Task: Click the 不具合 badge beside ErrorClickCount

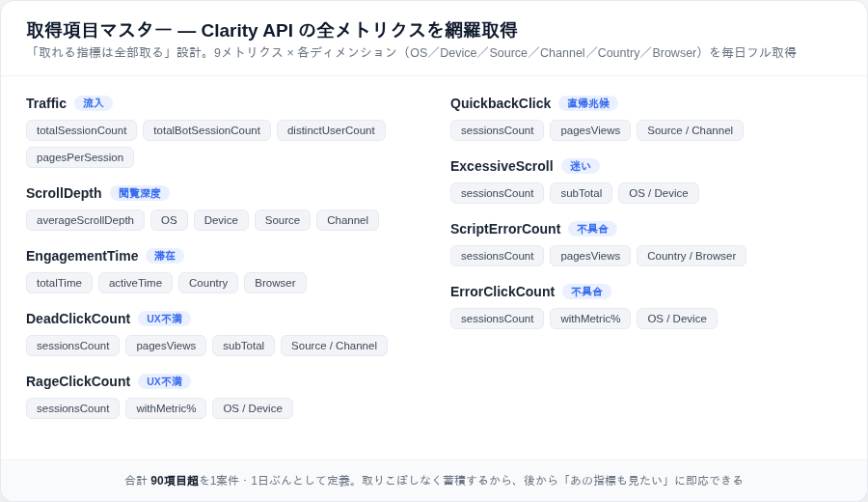Action: pyautogui.click(x=586, y=292)
